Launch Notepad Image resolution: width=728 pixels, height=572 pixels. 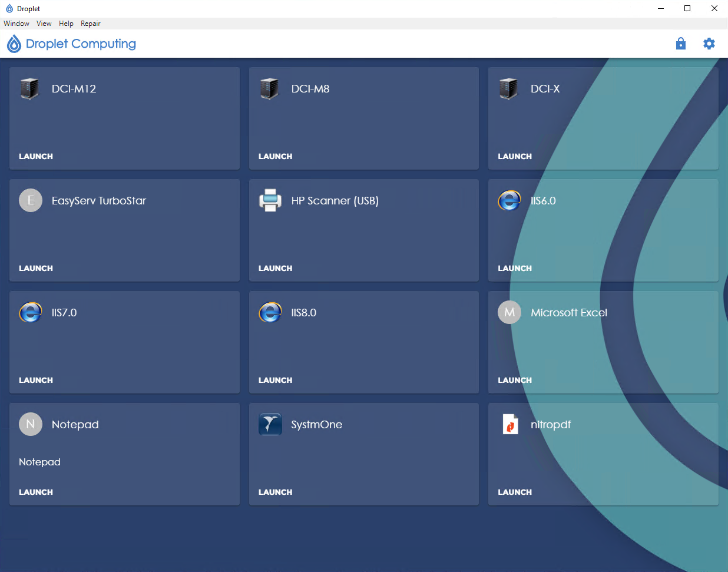(x=36, y=492)
